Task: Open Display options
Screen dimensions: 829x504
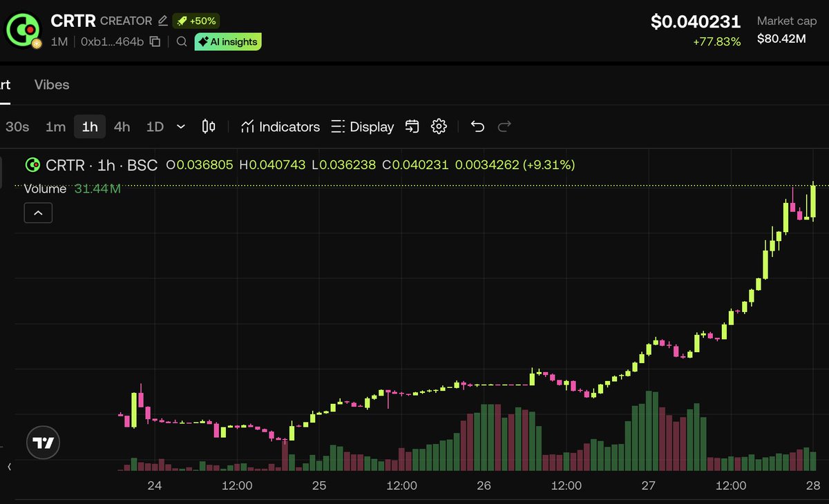Action: (x=363, y=127)
